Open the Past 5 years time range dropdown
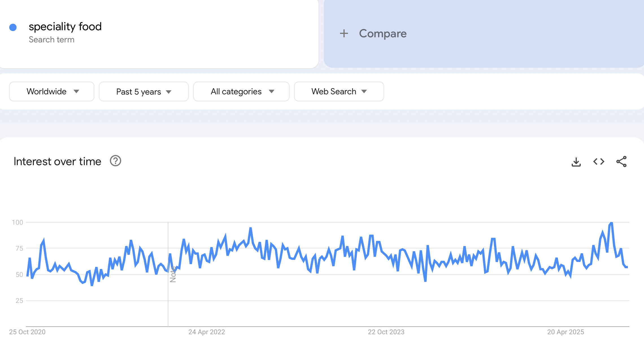644x345 pixels. click(x=143, y=91)
